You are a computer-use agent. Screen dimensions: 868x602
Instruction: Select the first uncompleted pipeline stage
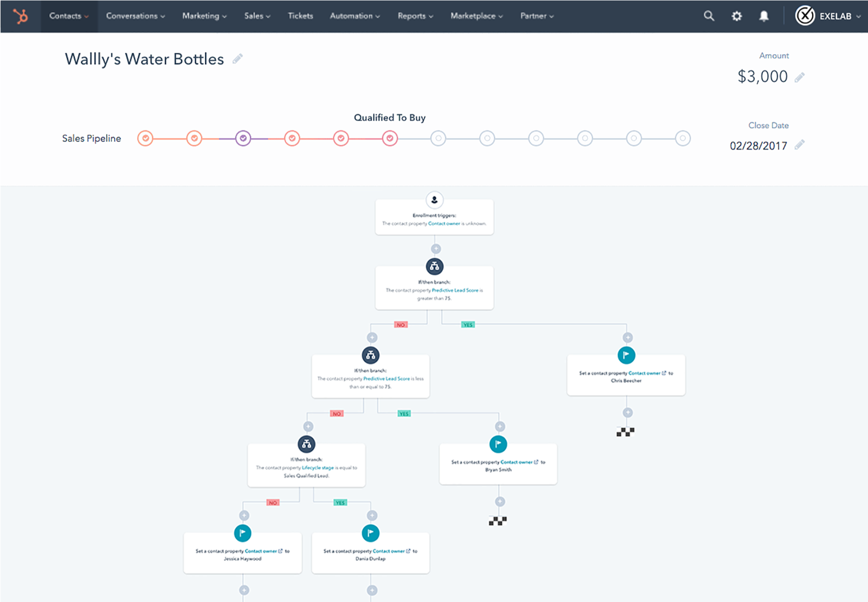pos(438,139)
